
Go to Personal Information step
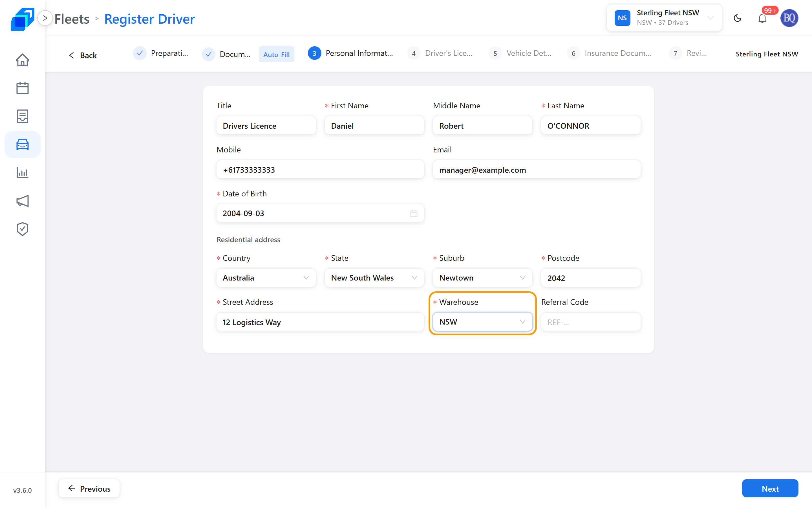[351, 53]
